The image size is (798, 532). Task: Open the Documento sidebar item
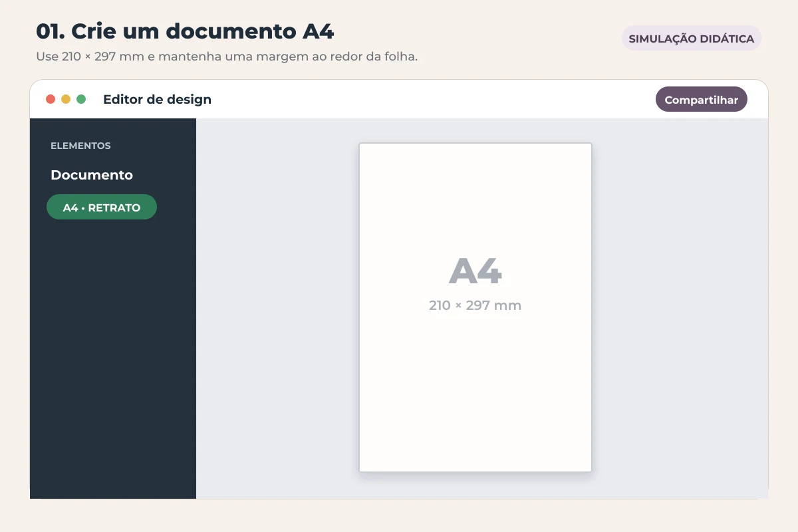point(92,176)
